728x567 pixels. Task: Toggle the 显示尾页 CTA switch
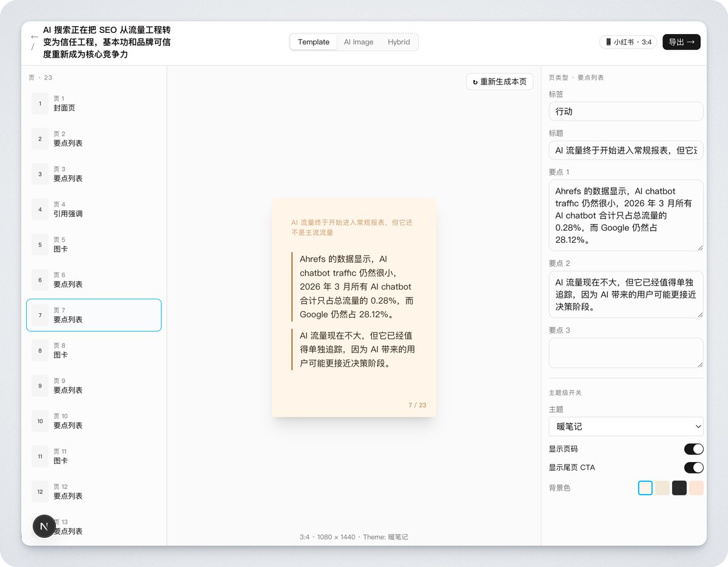[x=694, y=467]
